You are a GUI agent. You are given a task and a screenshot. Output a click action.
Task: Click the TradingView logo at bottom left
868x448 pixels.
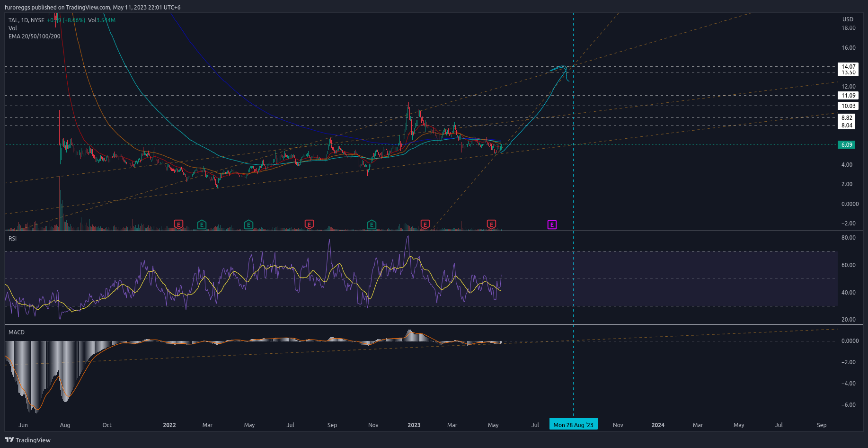(27, 440)
